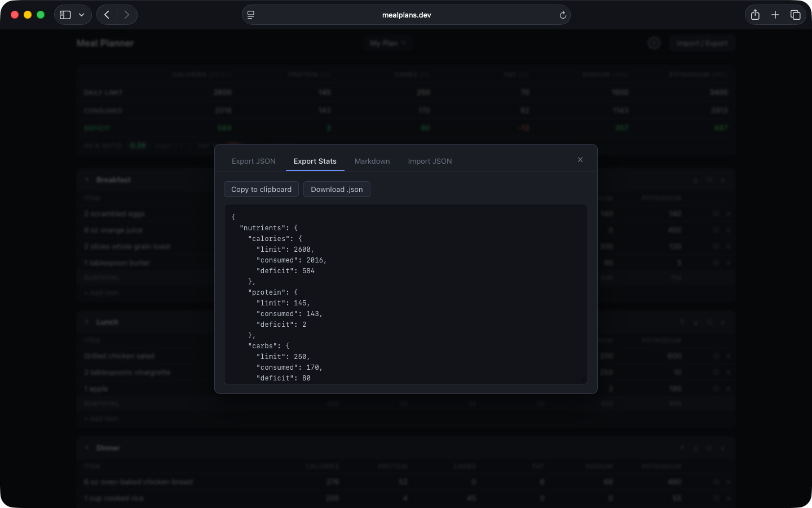The image size is (812, 508).
Task: Add a new item under Breakfast
Action: [x=101, y=292]
